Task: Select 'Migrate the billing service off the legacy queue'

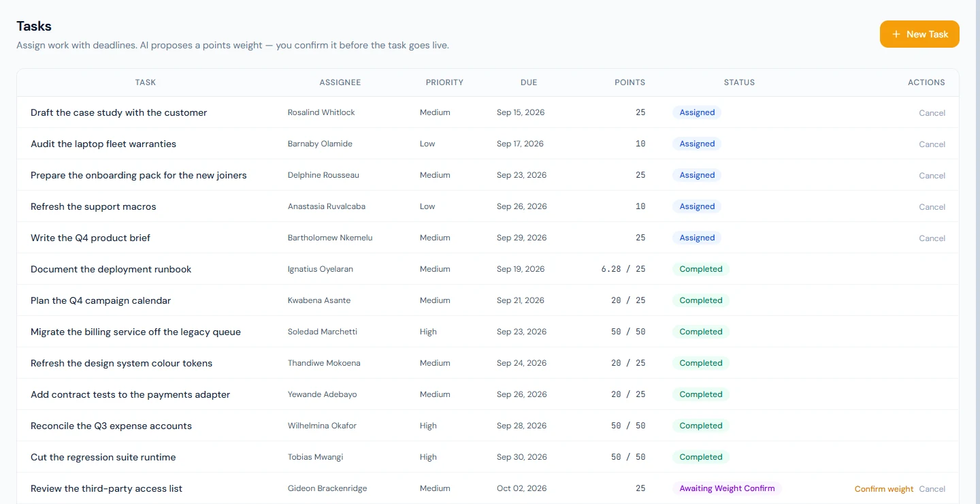Action: (x=135, y=332)
